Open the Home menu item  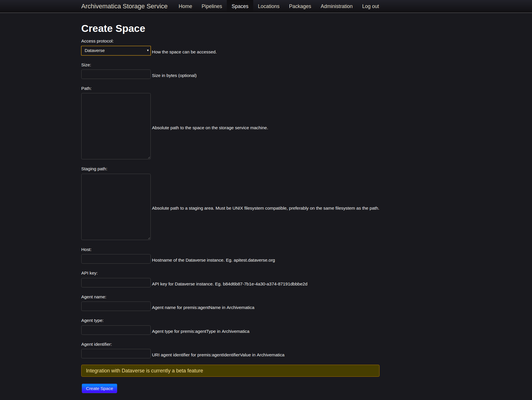click(185, 6)
